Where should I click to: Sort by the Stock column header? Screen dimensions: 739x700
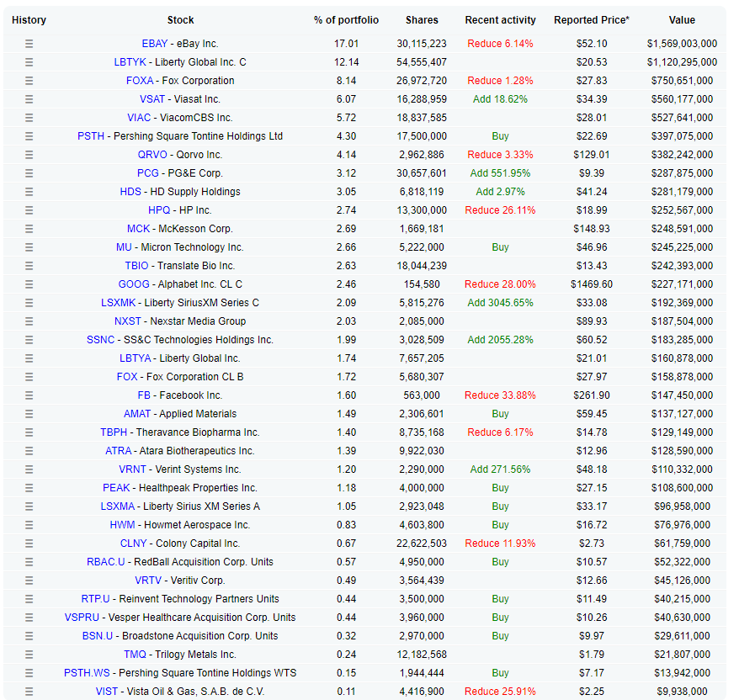[180, 20]
